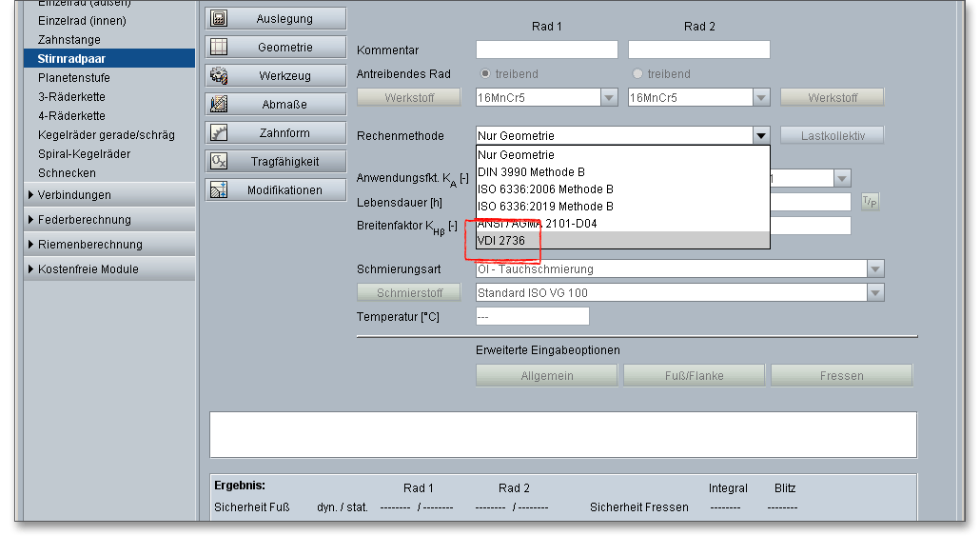
Task: Open the Rad 1 material 16MnCr5 dropdown
Action: click(x=608, y=97)
